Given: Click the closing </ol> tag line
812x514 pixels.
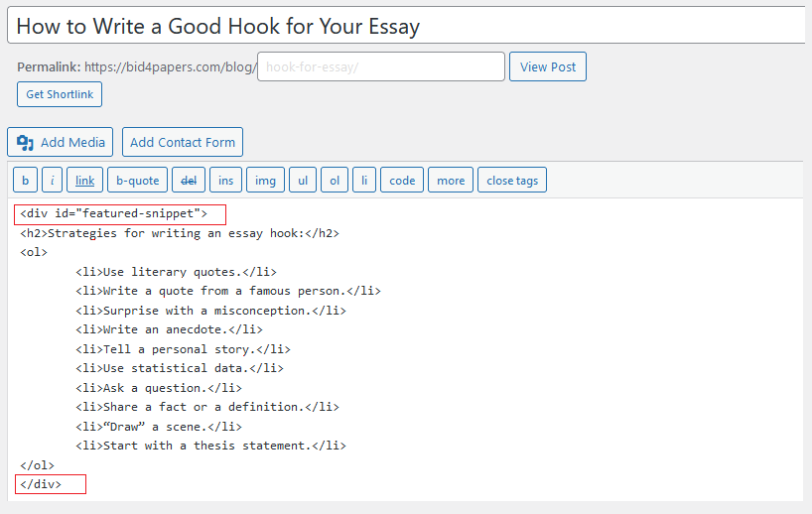Looking at the screenshot, I should point(37,465).
